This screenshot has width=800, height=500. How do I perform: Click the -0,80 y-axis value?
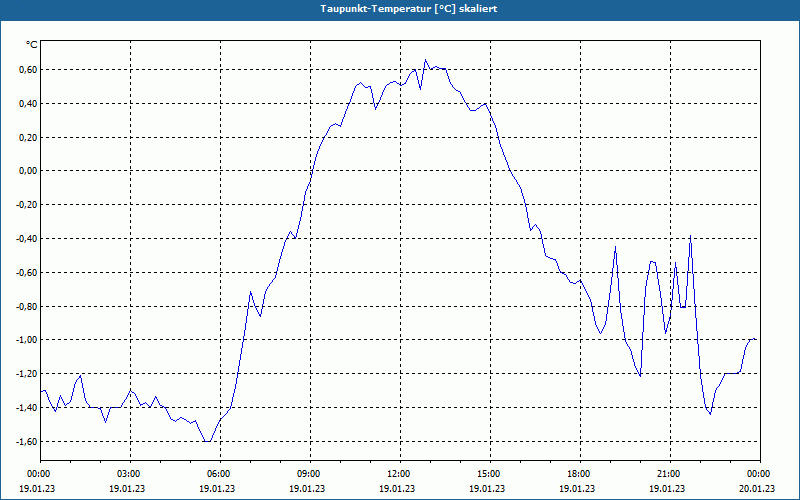coord(27,306)
